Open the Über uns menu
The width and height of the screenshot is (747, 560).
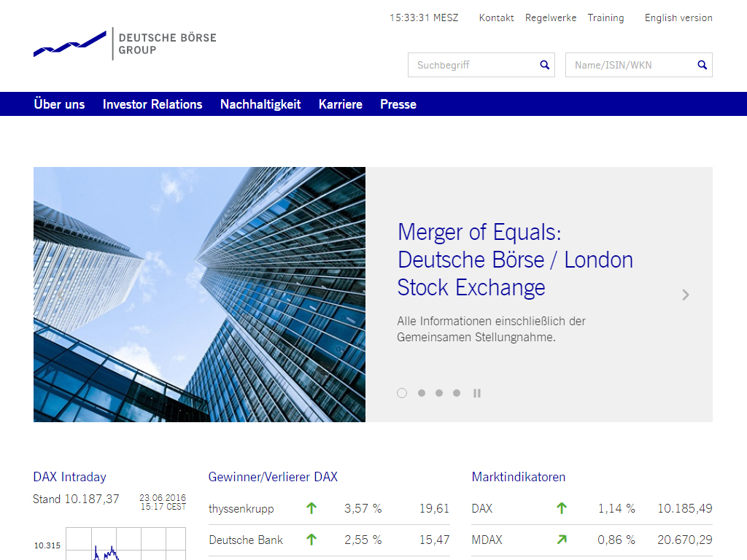[59, 104]
